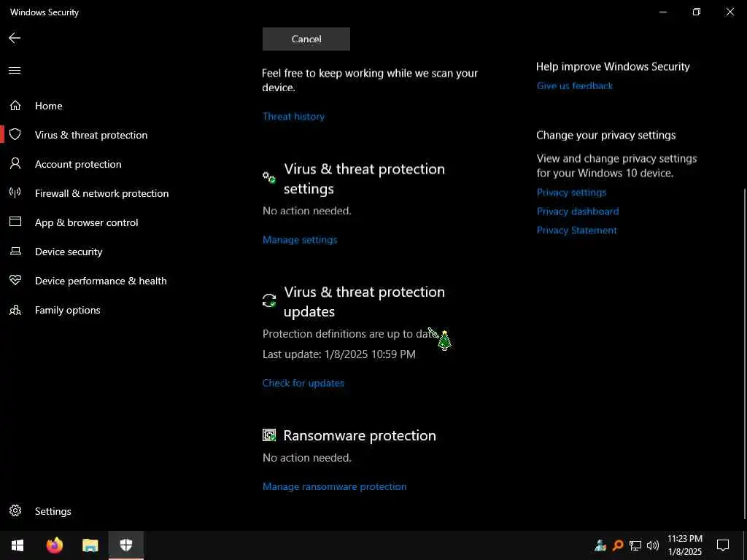Open the network status tray icon
Viewport: 747px width, 560px height.
[x=635, y=545]
